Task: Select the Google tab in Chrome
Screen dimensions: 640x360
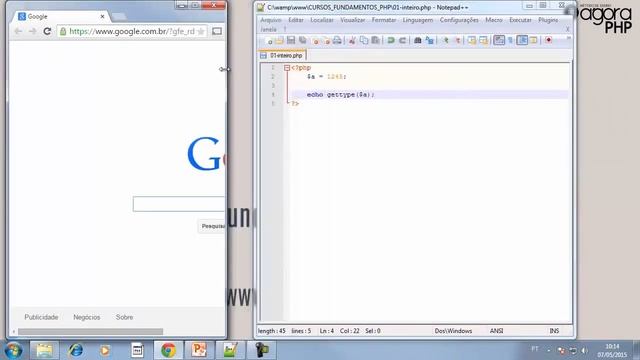Action: 61,16
